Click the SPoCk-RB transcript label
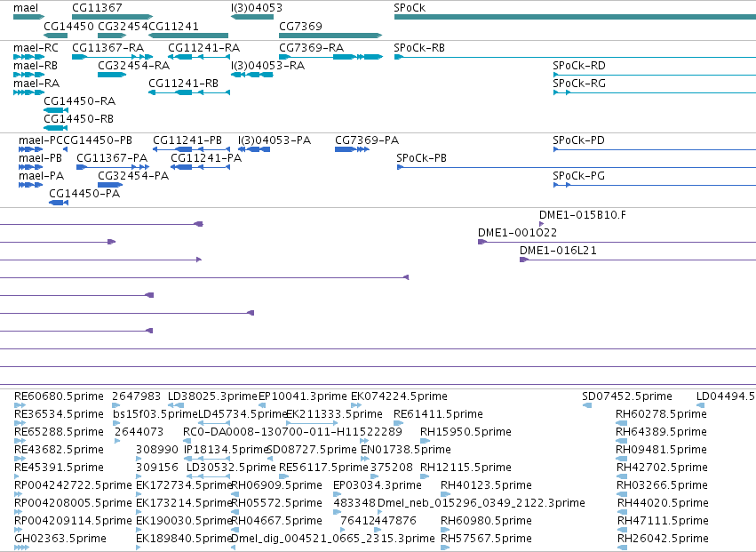756x552 pixels. coord(419,48)
